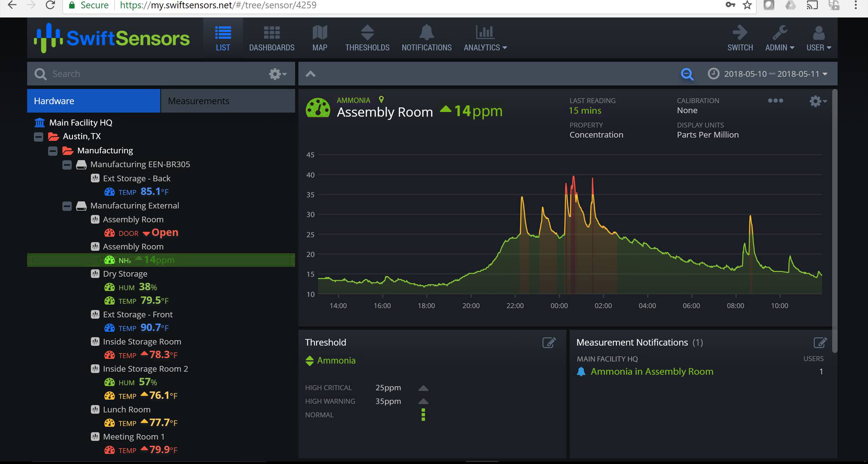Click the zoom-out magnifier icon
Screen dimensions: 868x464
[x=687, y=74]
